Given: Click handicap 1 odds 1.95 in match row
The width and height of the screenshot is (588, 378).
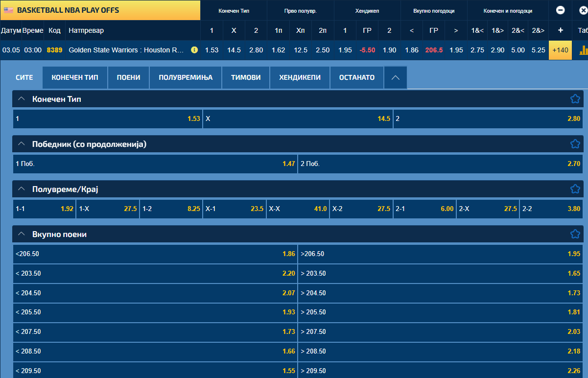Looking at the screenshot, I should coord(345,50).
